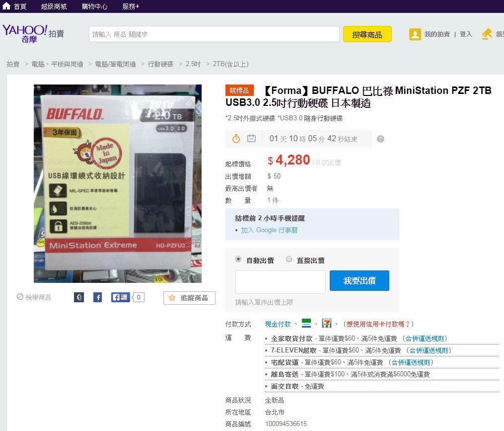Screen dimensions: 504x431
Task: Open 首頁 in top navigation
Action: point(20,6)
